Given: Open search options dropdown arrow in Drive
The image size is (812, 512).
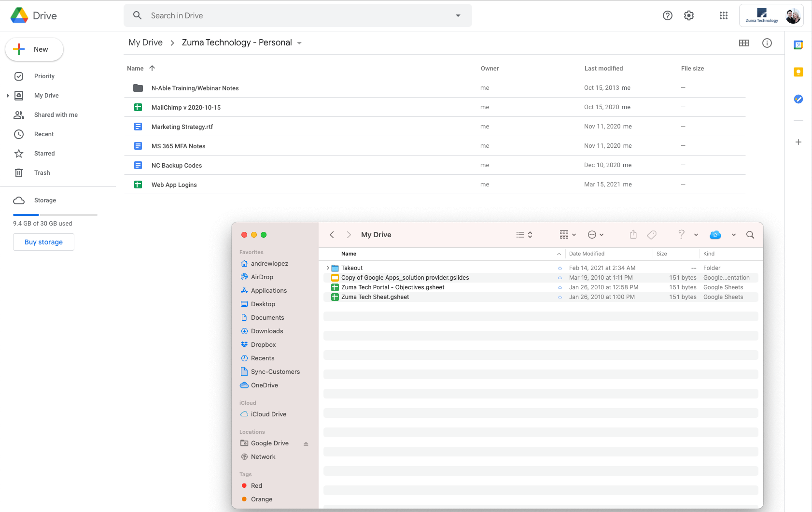Looking at the screenshot, I should click(458, 15).
